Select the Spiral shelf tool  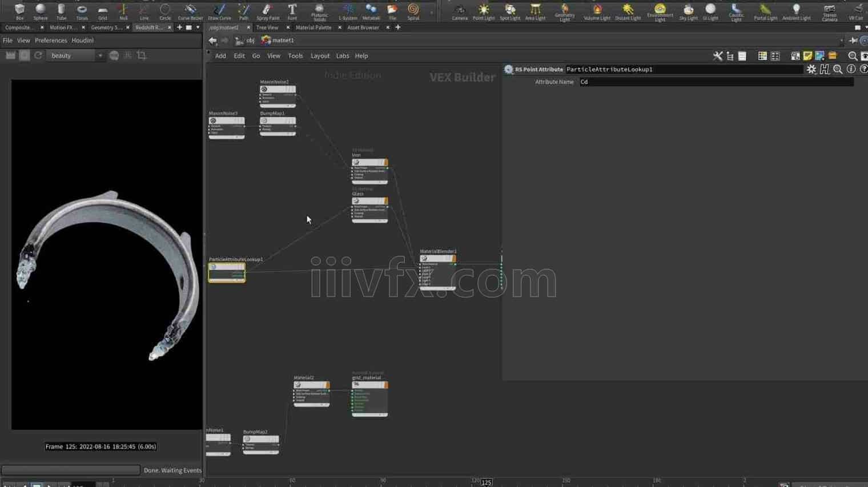413,11
